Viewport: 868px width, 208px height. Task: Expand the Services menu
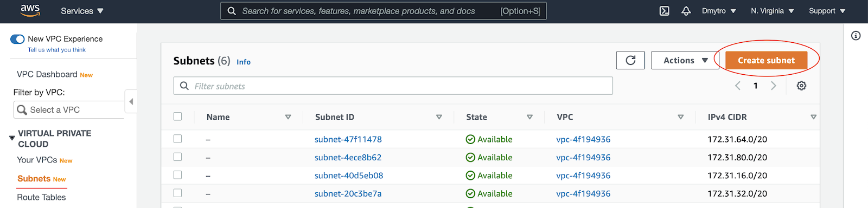(x=82, y=11)
